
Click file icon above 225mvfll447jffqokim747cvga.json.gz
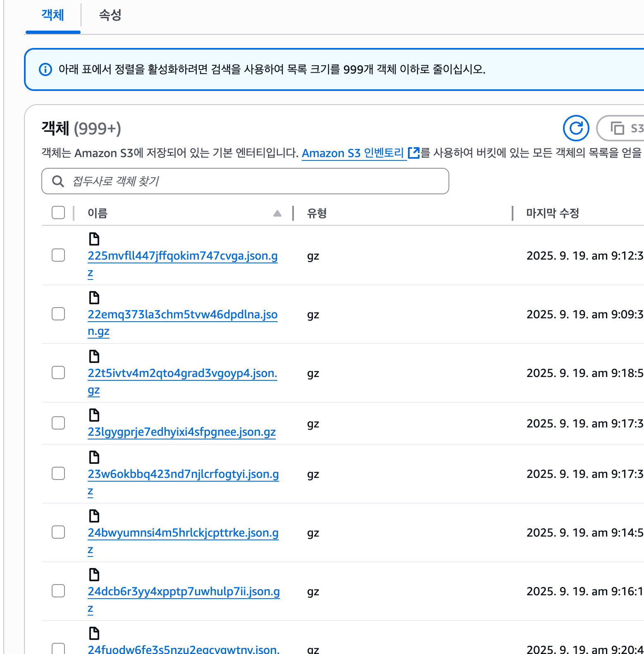click(94, 239)
